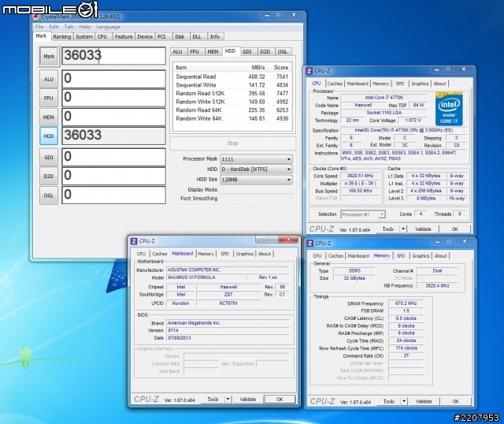Click the Intel Core i7 logo badge
Image resolution: width=504 pixels, height=424 pixels.
coord(449,109)
